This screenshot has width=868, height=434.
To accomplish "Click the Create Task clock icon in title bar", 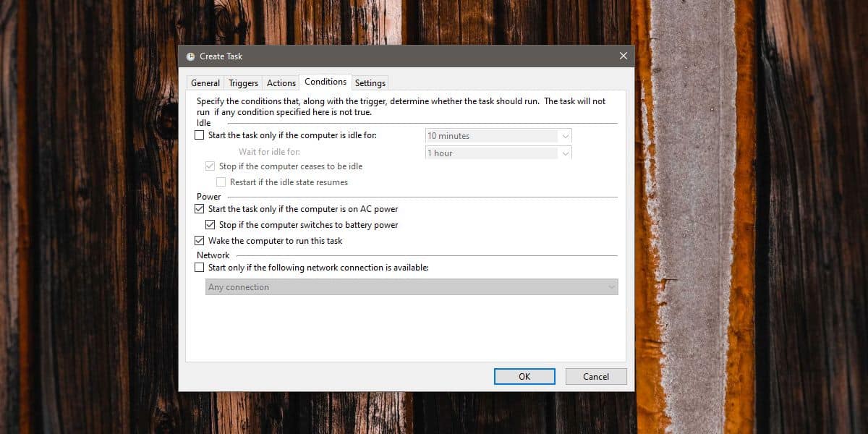I will click(190, 56).
